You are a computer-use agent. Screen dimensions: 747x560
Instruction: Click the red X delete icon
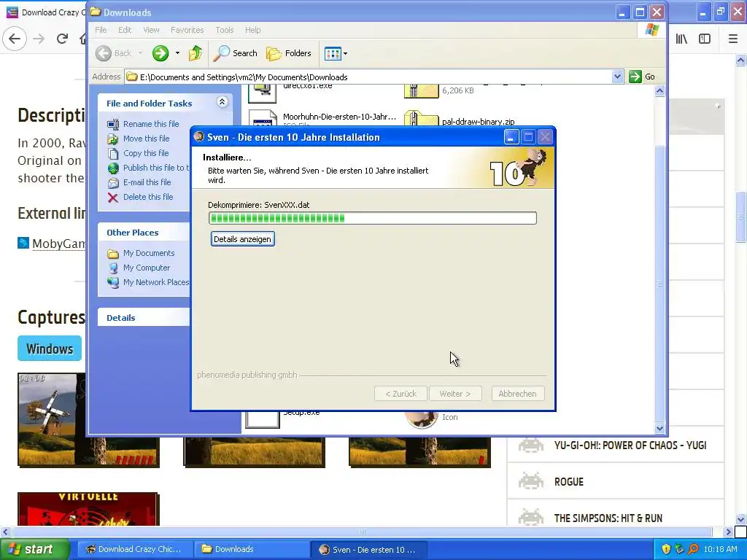113,198
